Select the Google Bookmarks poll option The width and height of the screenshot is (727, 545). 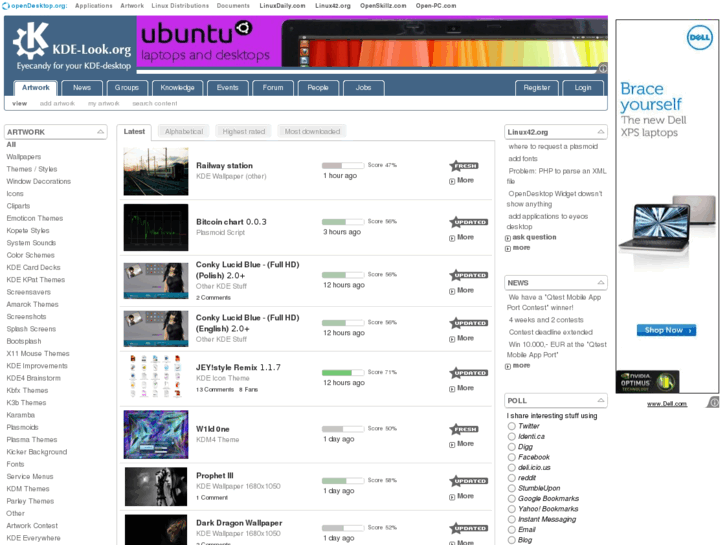[x=511, y=499]
